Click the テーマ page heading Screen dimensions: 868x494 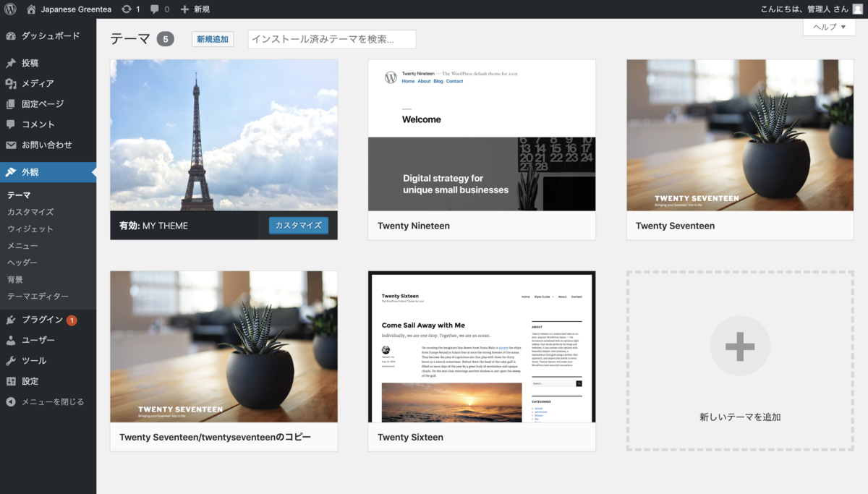point(130,39)
